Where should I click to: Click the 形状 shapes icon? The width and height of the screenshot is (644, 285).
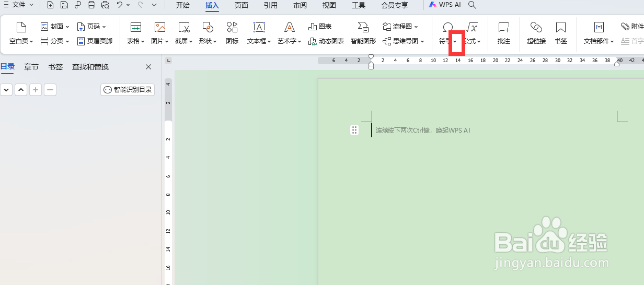[x=208, y=28]
